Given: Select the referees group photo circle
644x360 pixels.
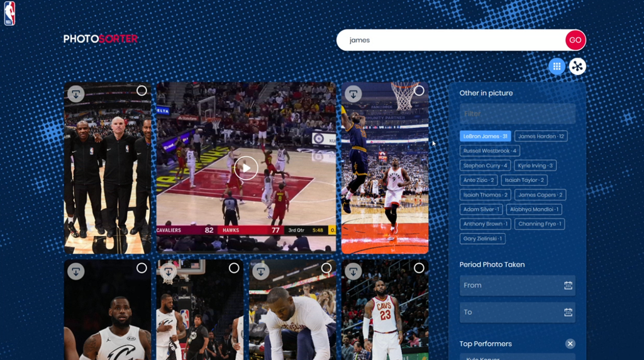Looking at the screenshot, I should [142, 91].
